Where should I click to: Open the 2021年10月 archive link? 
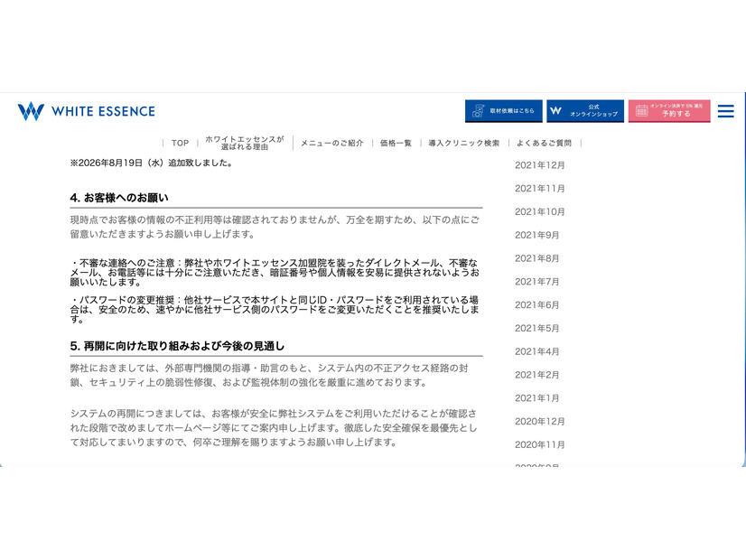539,211
